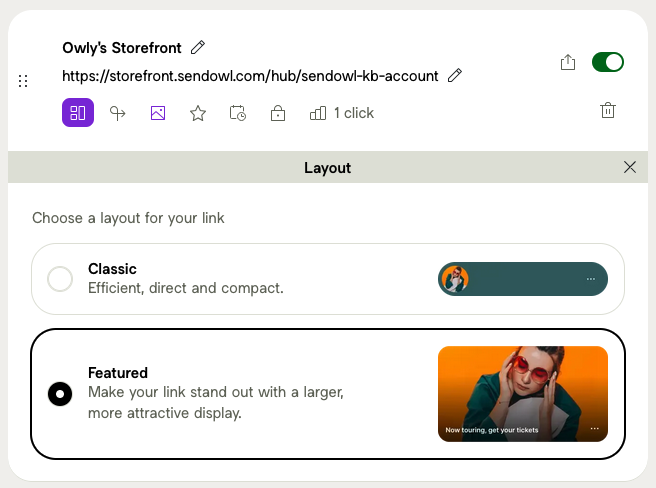Close the Layout panel

click(630, 167)
